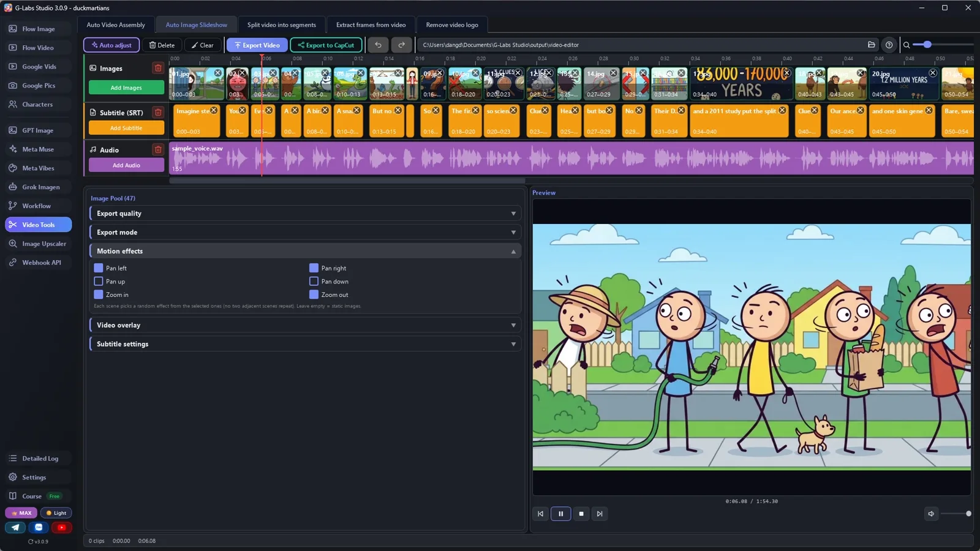Toggle the Pan left checkbox
Viewport: 980px width, 551px height.
[98, 268]
